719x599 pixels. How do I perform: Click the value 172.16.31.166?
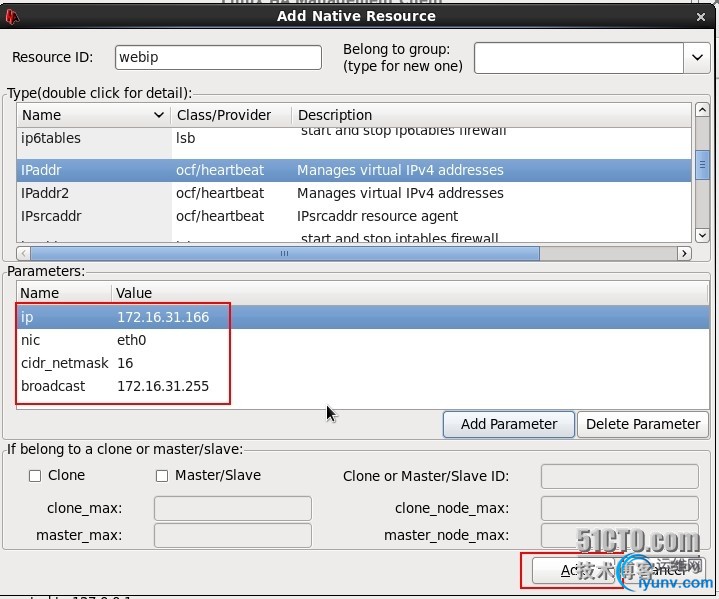(163, 317)
